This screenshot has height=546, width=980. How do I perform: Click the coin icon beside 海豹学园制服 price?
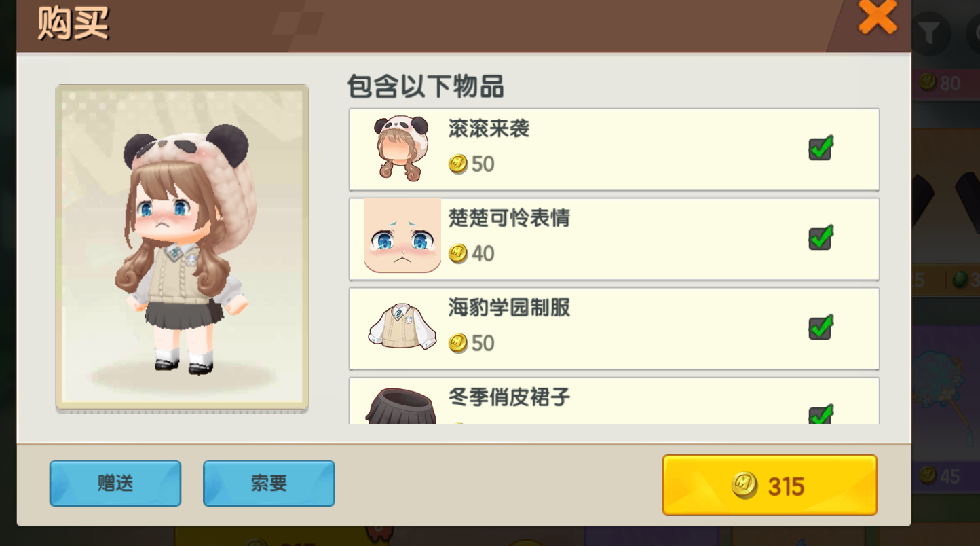click(458, 343)
